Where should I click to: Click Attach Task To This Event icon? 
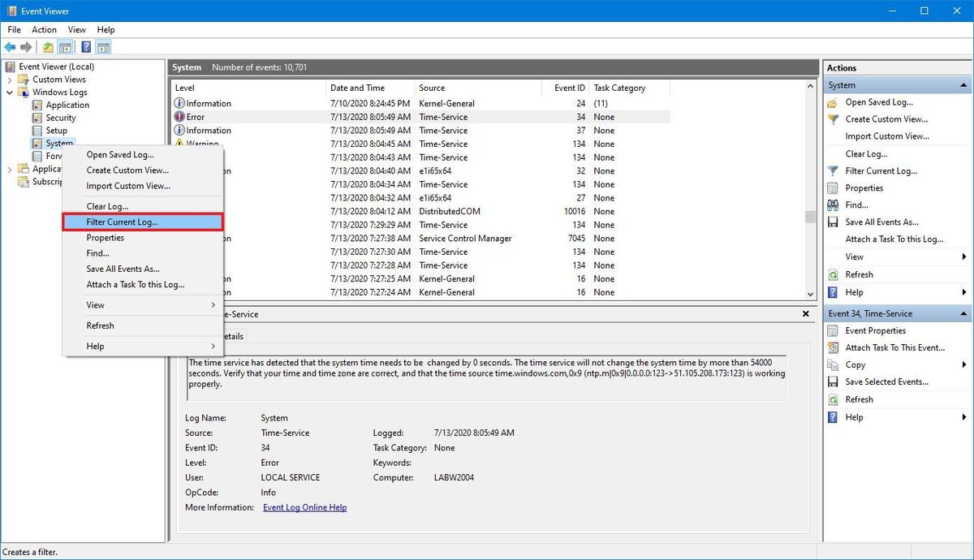(x=832, y=347)
